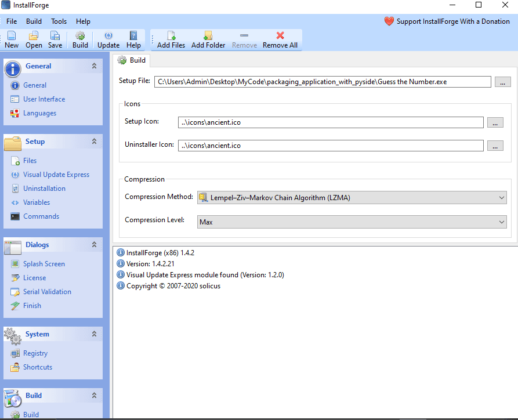Open a project with the Open icon

click(33, 39)
